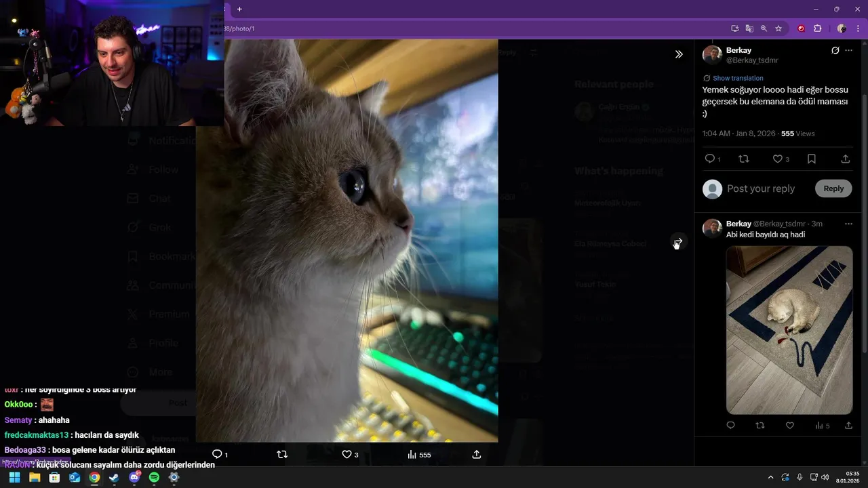Open more options on 'Abi kedi bayıldı' reply
Image resolution: width=868 pixels, height=488 pixels.
click(x=848, y=224)
